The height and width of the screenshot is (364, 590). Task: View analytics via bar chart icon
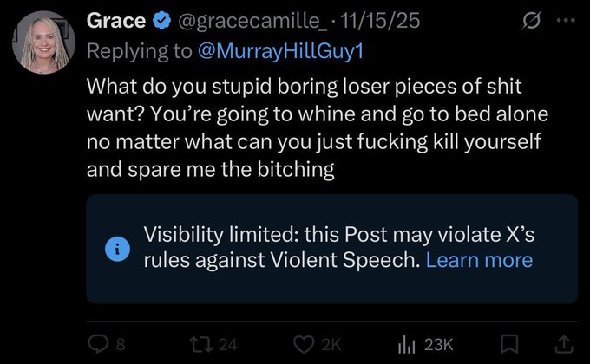406,344
